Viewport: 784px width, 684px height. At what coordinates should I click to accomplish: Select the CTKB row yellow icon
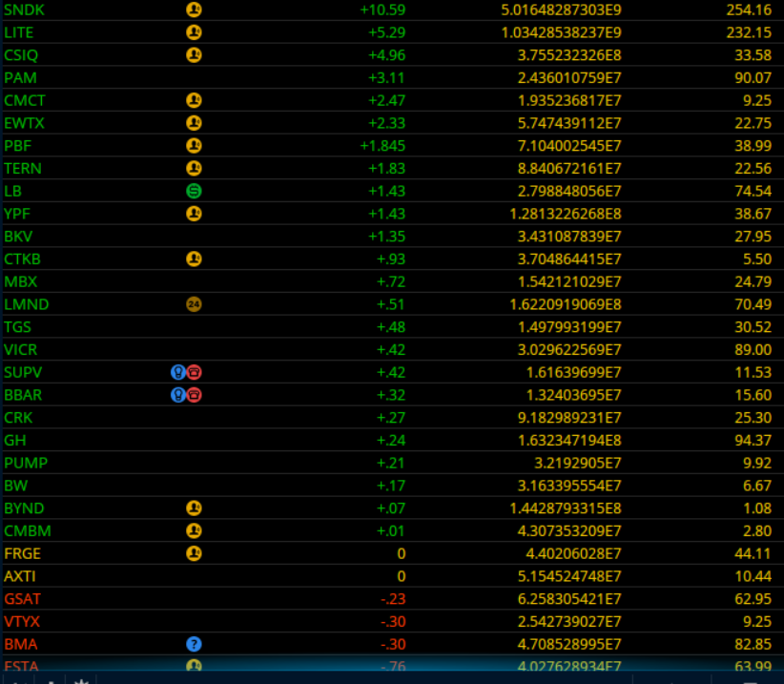click(x=194, y=259)
